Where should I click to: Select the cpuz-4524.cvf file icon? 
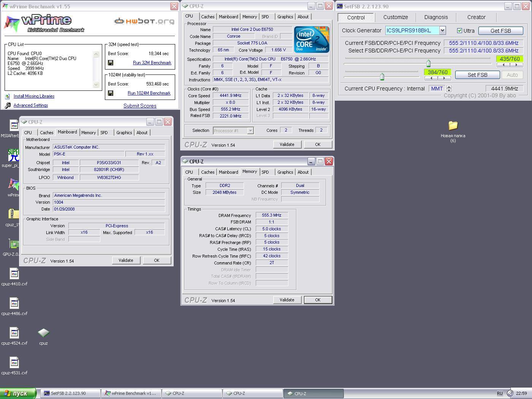pyautogui.click(x=14, y=333)
